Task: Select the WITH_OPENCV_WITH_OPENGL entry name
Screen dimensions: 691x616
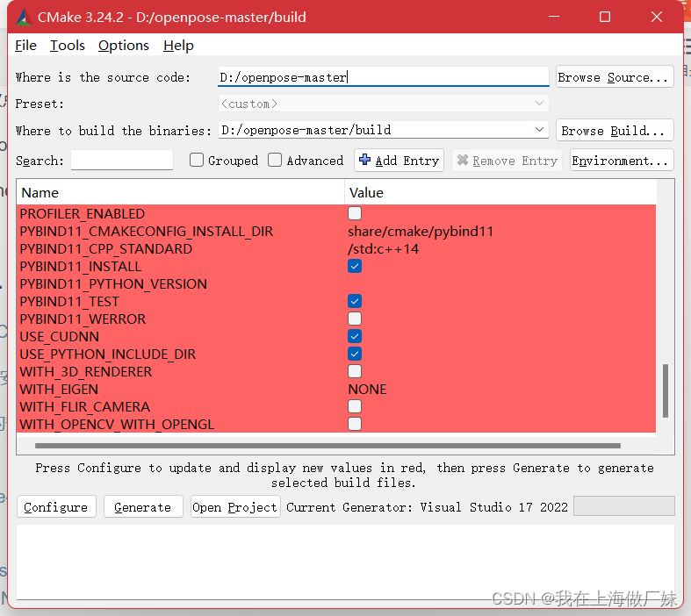Action: point(117,425)
